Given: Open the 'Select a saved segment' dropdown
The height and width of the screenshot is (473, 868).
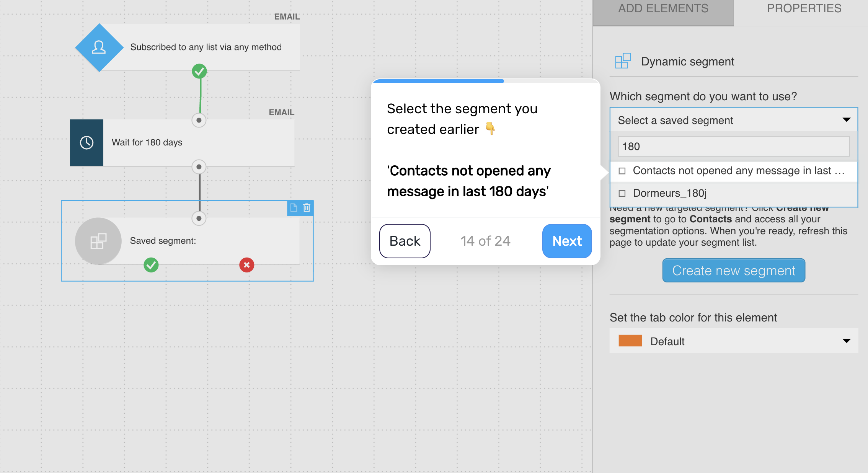Looking at the screenshot, I should (734, 120).
